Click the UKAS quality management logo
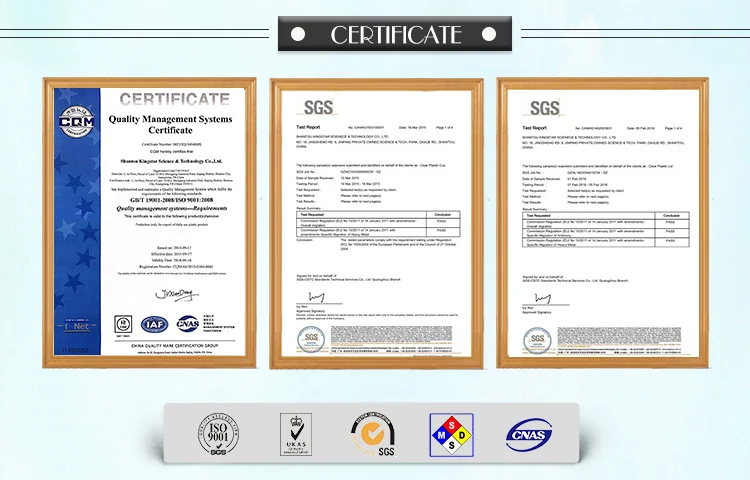The image size is (750, 480). pyautogui.click(x=296, y=434)
